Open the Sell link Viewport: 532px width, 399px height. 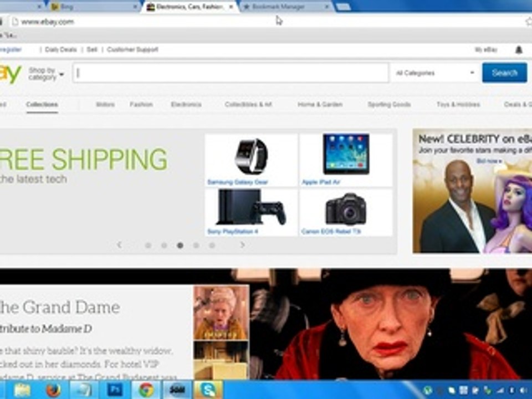[x=92, y=49]
